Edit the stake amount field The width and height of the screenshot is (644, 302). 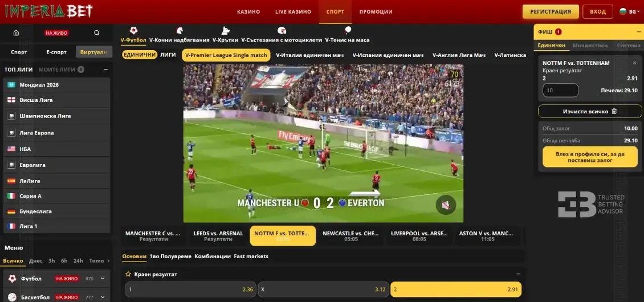tap(561, 91)
